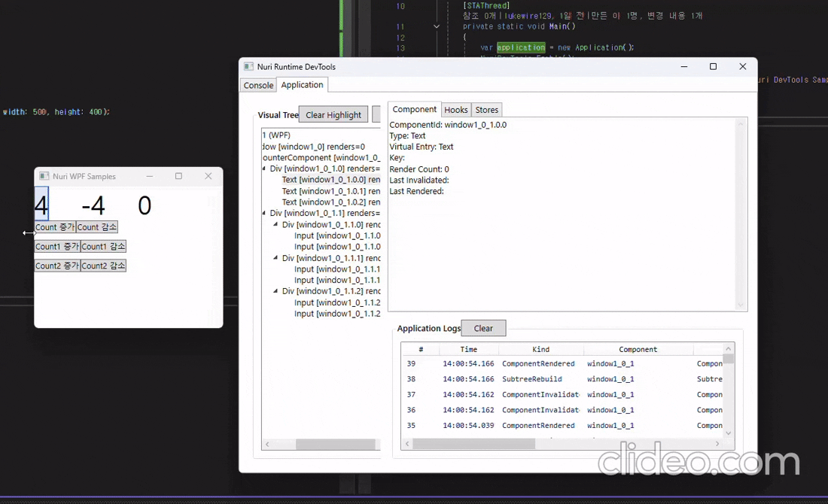The width and height of the screenshot is (828, 504).
Task: Click Visual Tree scrollbar left arrow
Action: (267, 445)
